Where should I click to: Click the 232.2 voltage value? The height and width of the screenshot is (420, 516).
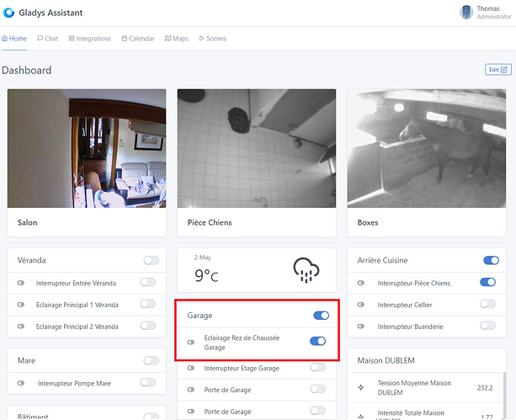[485, 388]
